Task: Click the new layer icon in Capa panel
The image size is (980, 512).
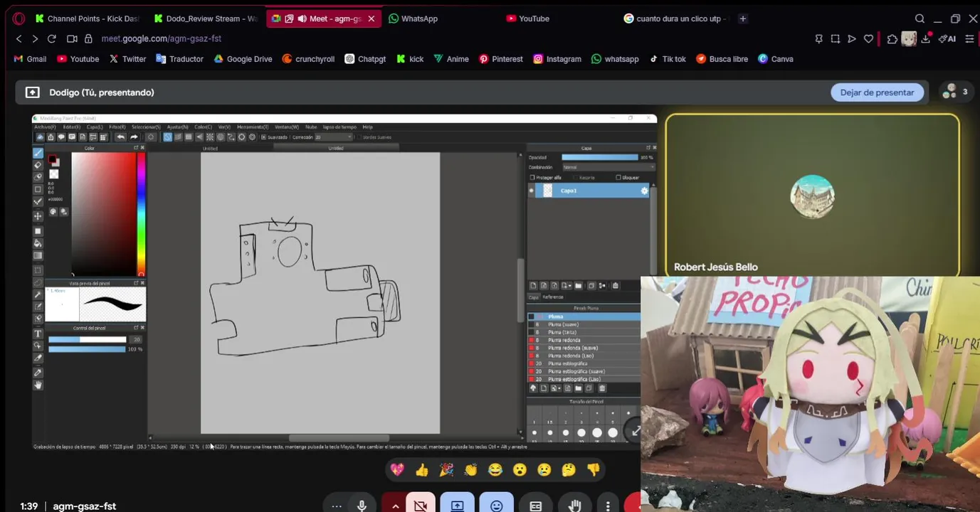Action: (x=533, y=286)
